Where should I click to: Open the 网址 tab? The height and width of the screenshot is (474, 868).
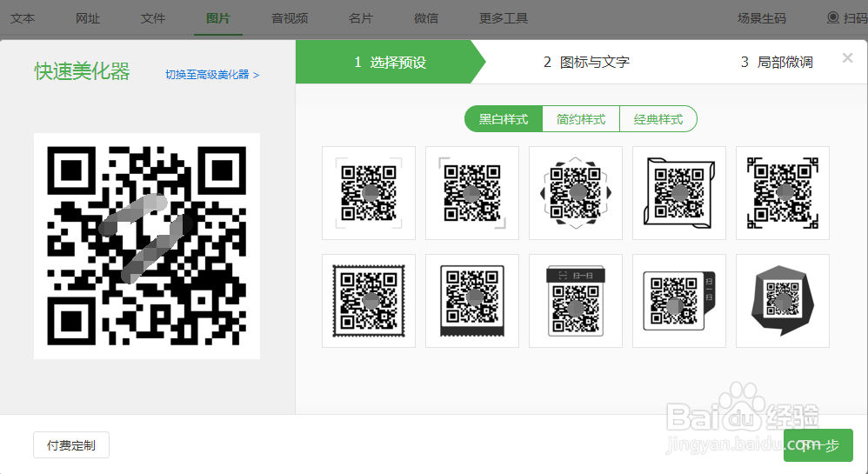click(88, 18)
